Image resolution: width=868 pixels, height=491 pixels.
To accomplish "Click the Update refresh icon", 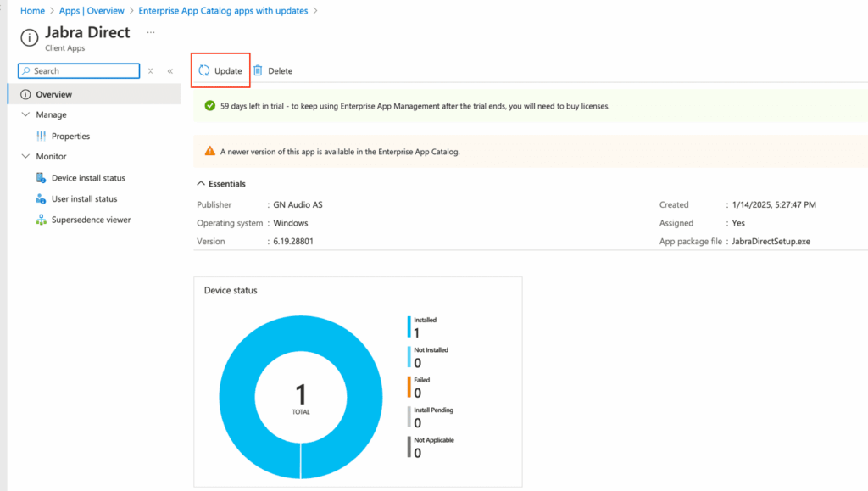I will tap(204, 71).
